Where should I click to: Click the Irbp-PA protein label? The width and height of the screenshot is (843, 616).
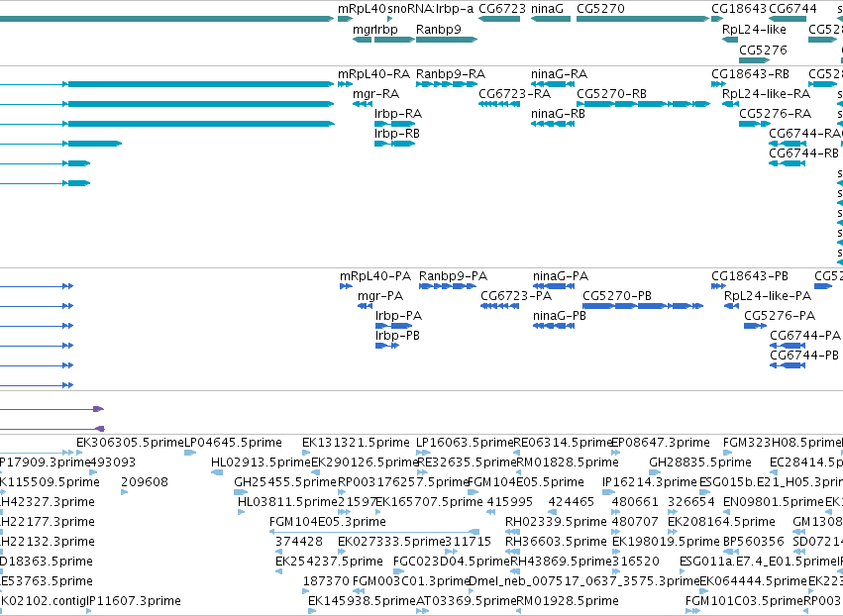tap(398, 316)
